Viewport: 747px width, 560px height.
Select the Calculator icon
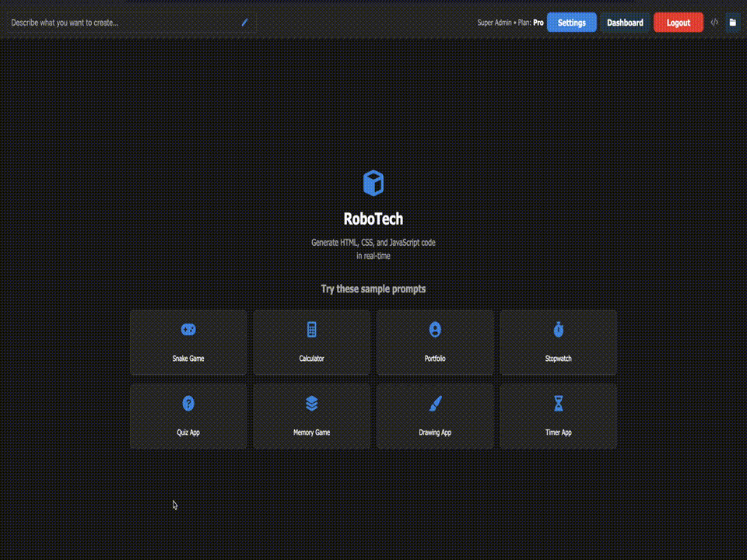click(312, 330)
